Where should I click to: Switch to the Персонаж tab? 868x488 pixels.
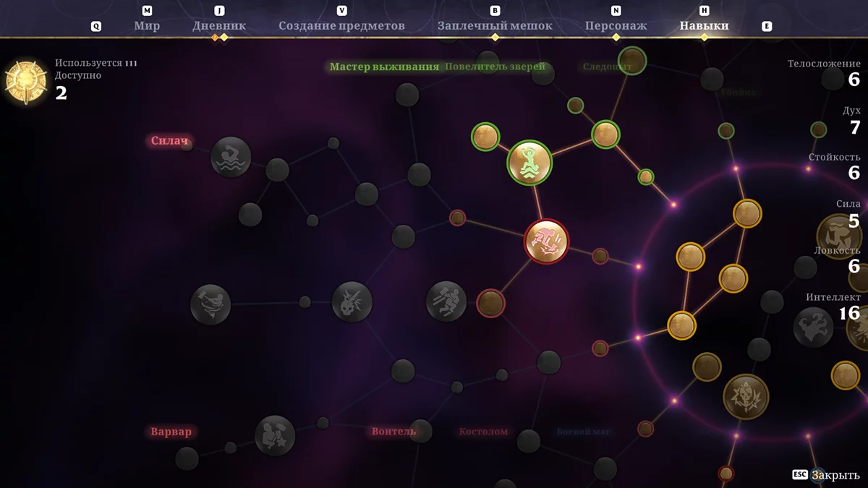[616, 26]
